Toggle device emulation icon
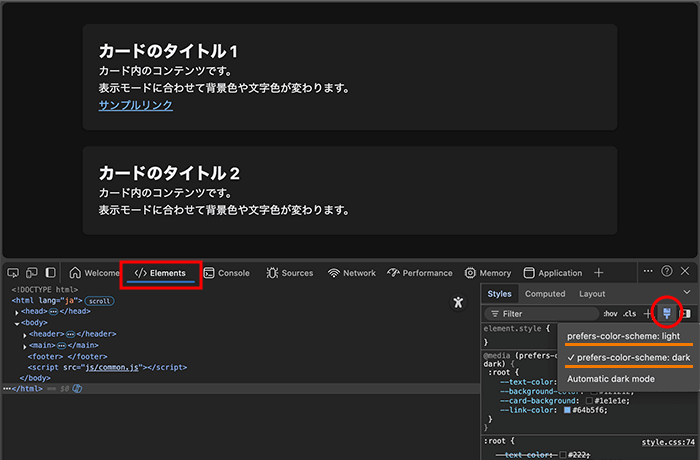This screenshot has height=460, width=700. click(x=32, y=273)
